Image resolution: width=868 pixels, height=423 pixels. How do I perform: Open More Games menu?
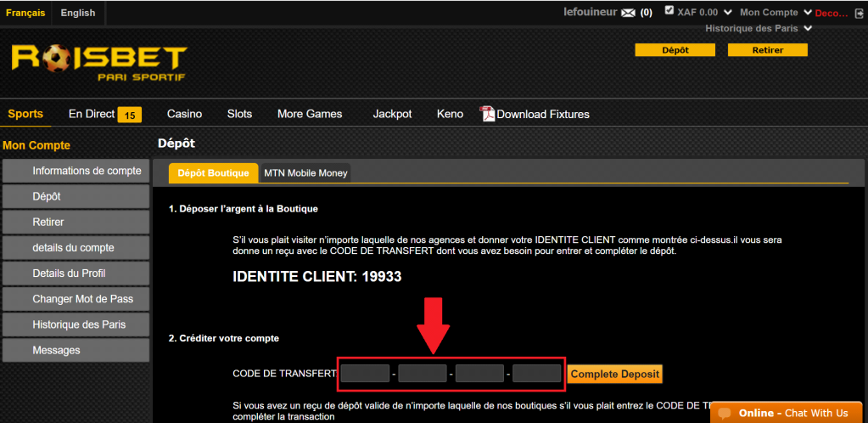pos(310,114)
